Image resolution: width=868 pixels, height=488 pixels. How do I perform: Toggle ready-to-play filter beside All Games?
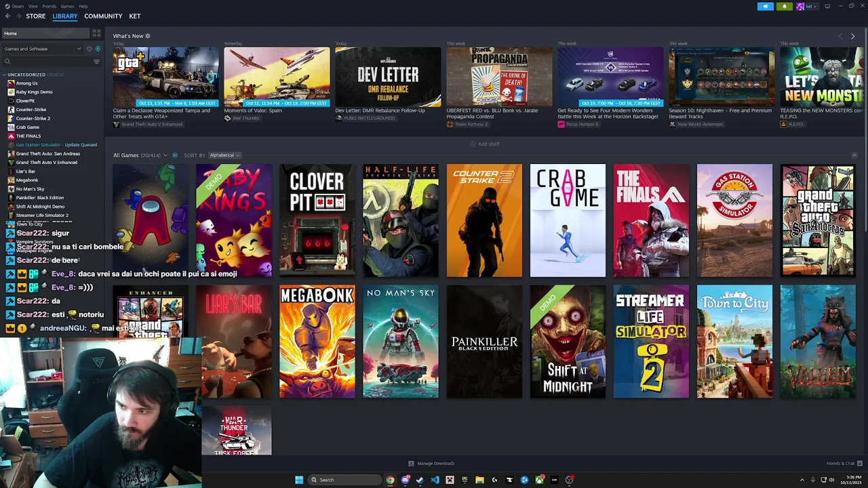pos(175,155)
